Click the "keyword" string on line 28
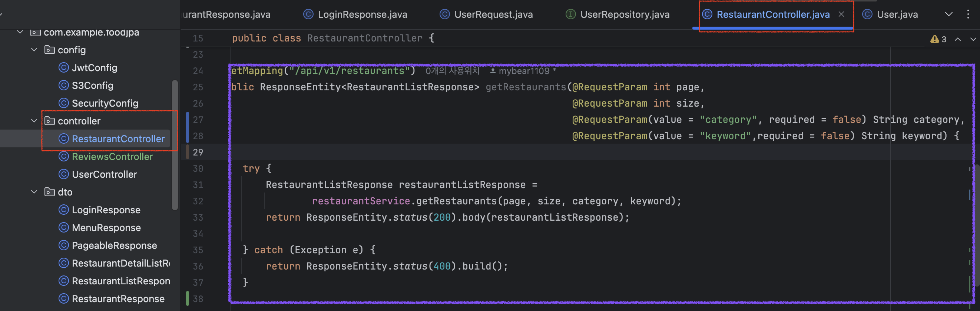 [x=725, y=136]
